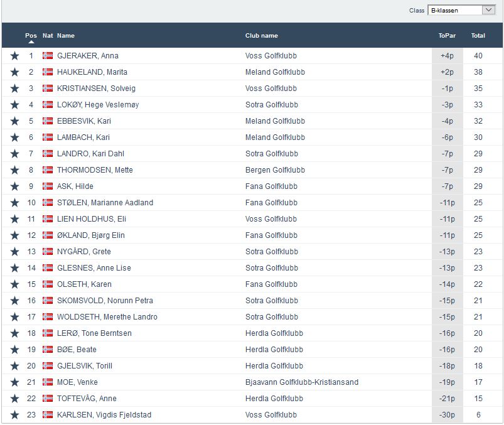Click the Norwegian flag beside KRISTIANSEN, Solveig
Screen dimensions: 504x425
click(48, 89)
